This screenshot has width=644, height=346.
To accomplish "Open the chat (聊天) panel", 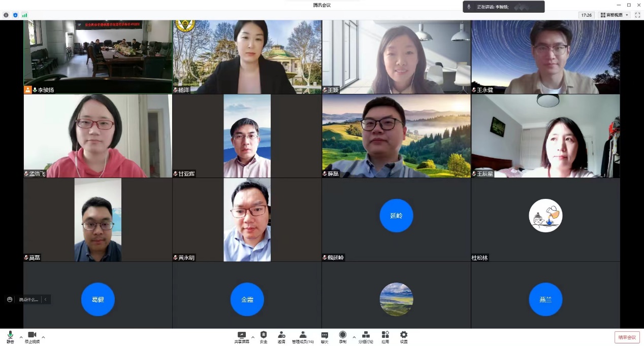I will (325, 337).
